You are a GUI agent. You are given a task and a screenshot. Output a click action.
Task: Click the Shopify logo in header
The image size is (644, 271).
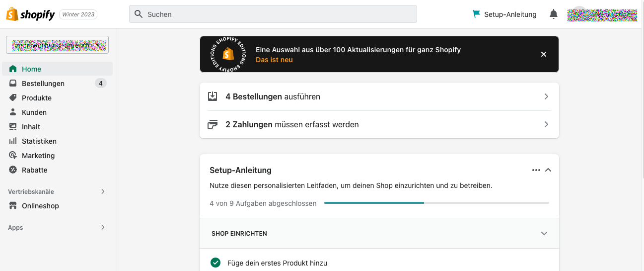[30, 14]
